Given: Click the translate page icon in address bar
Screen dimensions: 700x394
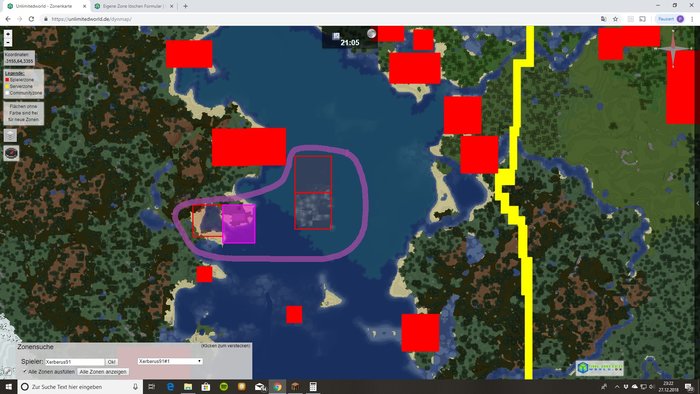Looking at the screenshot, I should (604, 19).
